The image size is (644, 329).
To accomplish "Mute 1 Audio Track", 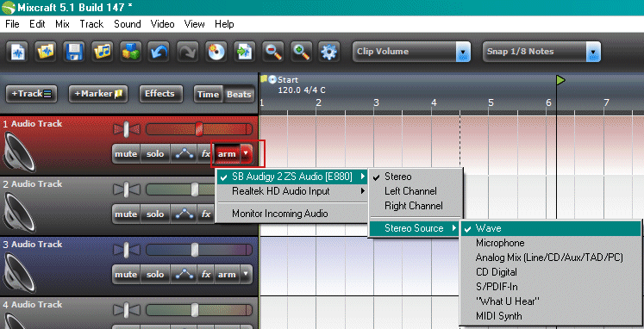I will [x=126, y=154].
